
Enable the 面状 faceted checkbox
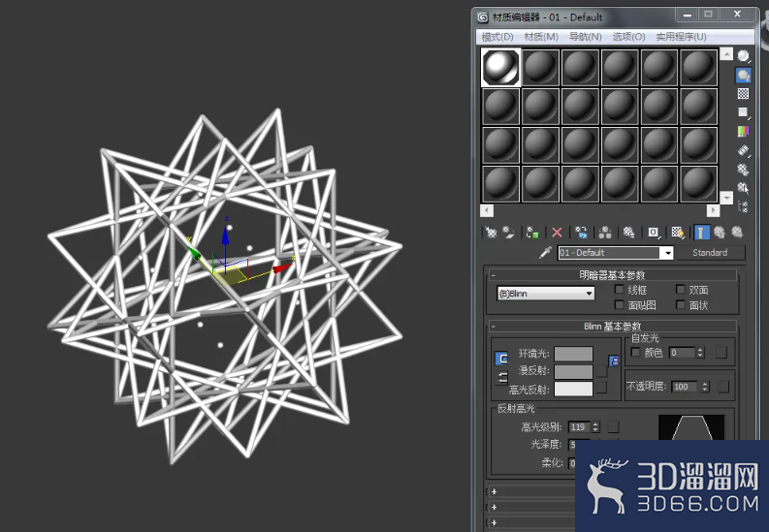680,304
